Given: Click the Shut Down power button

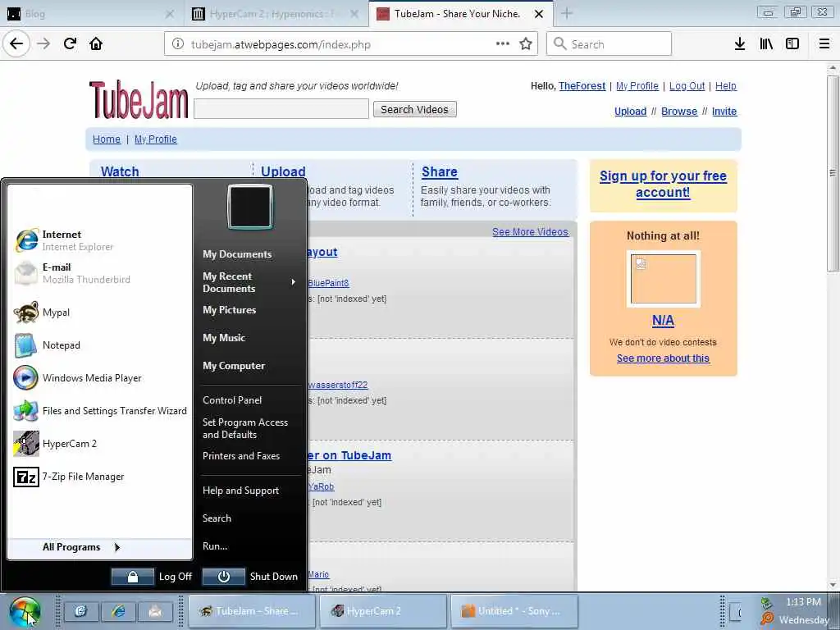Looking at the screenshot, I should pyautogui.click(x=224, y=577).
